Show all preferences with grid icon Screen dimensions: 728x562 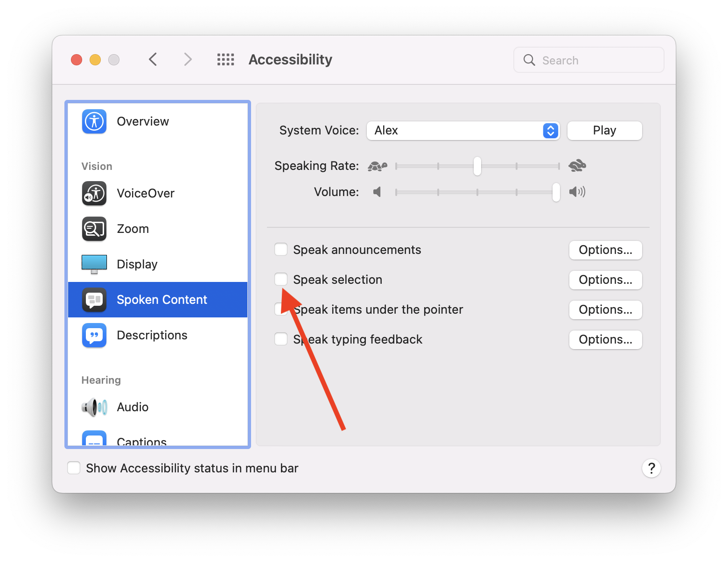tap(226, 60)
